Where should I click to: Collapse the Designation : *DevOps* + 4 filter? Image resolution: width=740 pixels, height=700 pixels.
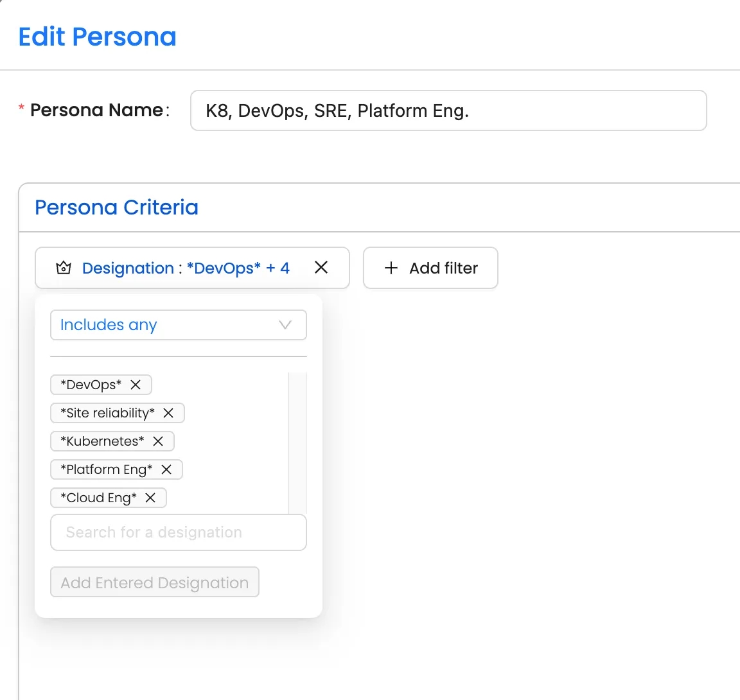coord(186,268)
